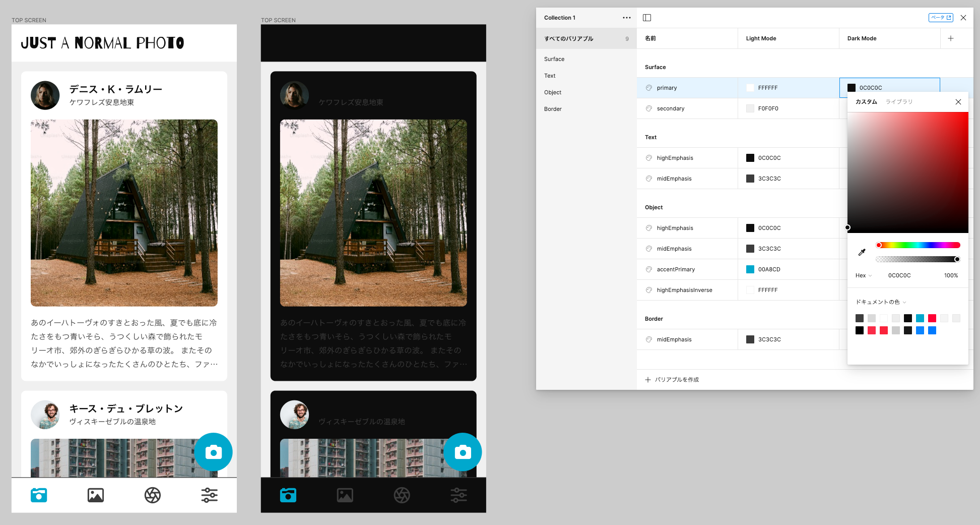Click the 名前 column header
The width and height of the screenshot is (980, 525).
point(687,38)
